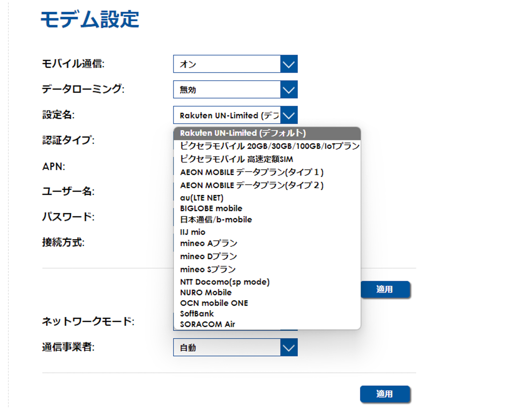Choose SoftBank from the profile list
532x408 pixels.
click(197, 313)
